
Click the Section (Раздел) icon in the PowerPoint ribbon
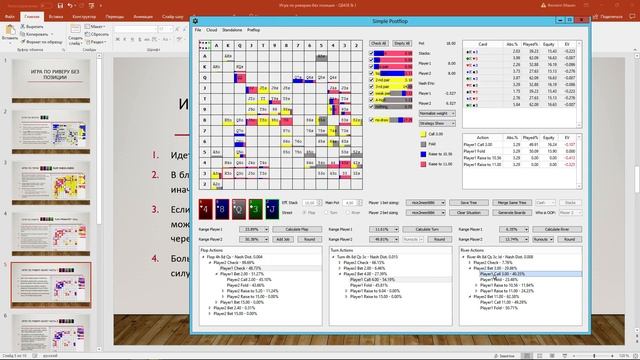(87, 42)
